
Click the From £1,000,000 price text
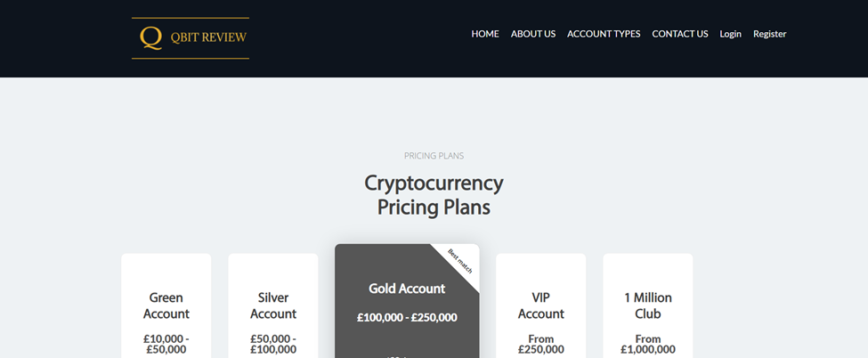(648, 344)
